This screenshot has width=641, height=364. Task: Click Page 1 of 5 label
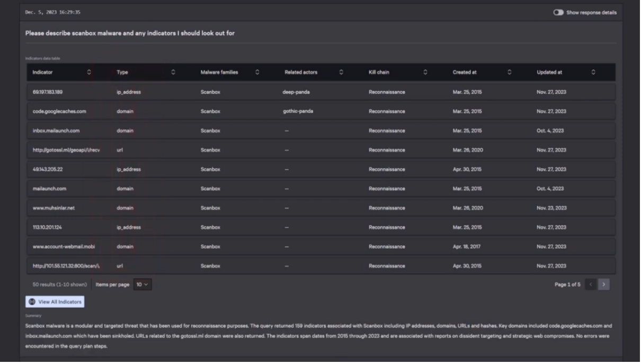[567, 285]
